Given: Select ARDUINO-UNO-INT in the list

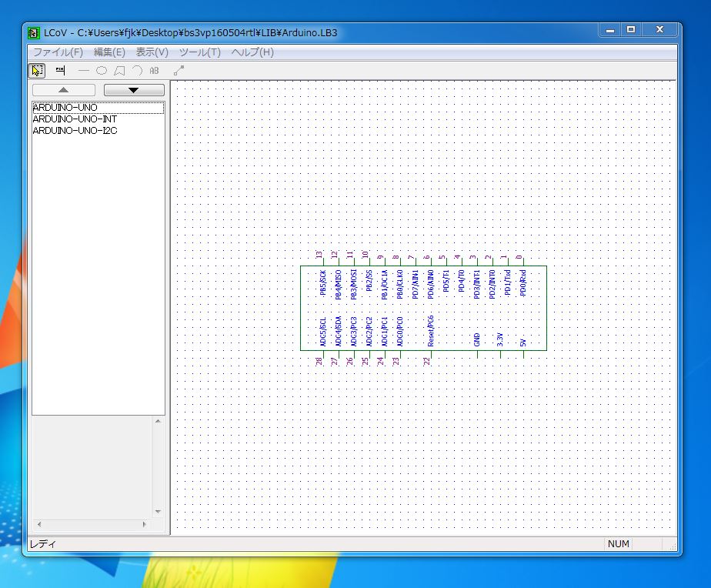Looking at the screenshot, I should (x=75, y=119).
